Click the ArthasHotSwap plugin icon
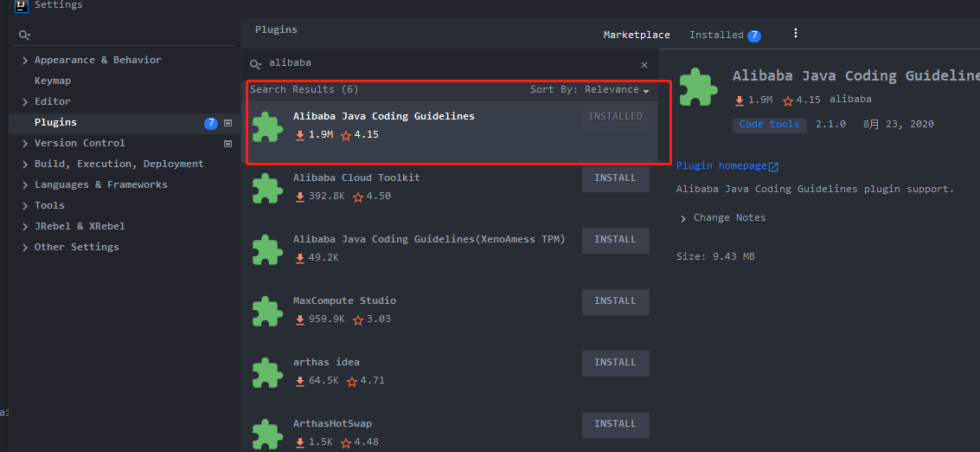 pyautogui.click(x=267, y=434)
